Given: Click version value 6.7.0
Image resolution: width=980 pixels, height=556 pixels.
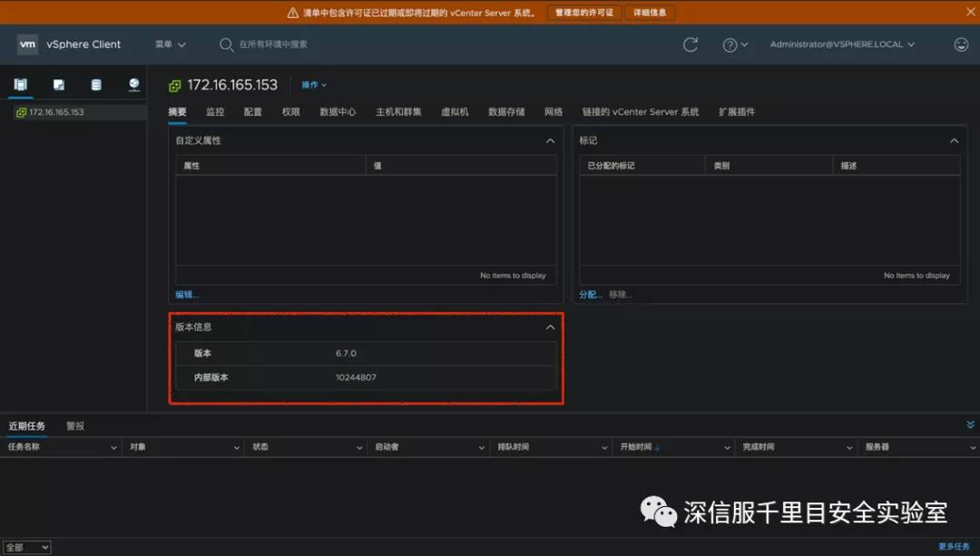Looking at the screenshot, I should (346, 354).
